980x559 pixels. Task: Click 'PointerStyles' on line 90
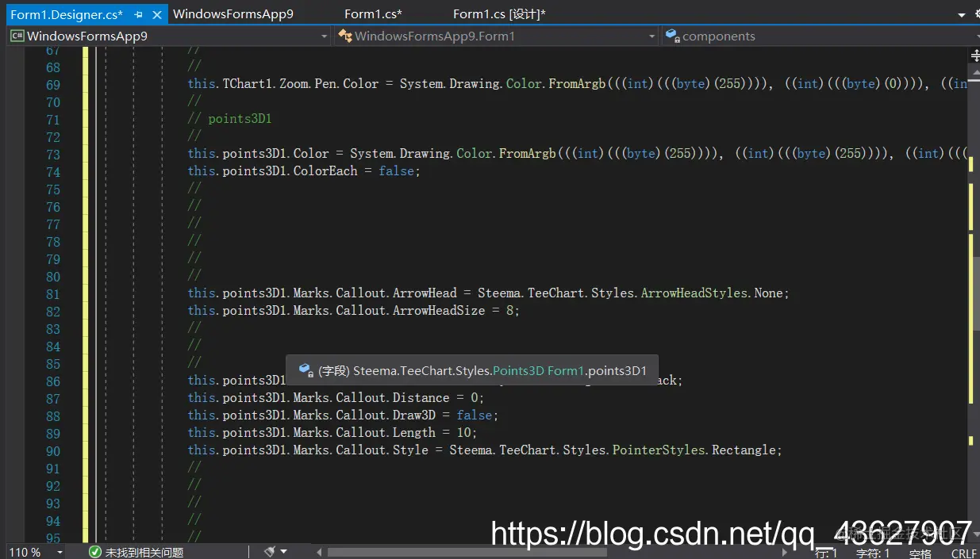659,450
